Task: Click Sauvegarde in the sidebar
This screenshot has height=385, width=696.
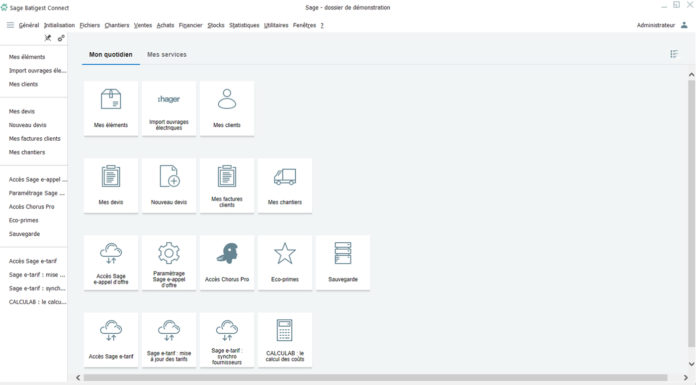Action: click(24, 234)
